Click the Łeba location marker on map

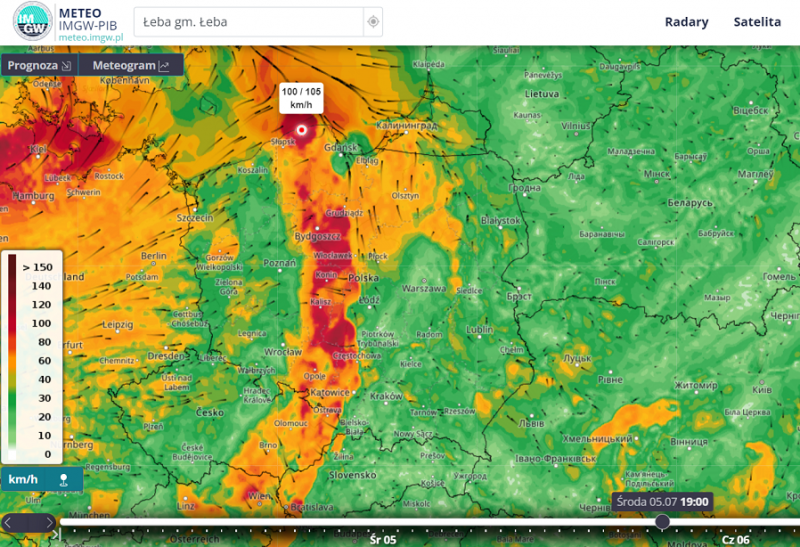[301, 130]
